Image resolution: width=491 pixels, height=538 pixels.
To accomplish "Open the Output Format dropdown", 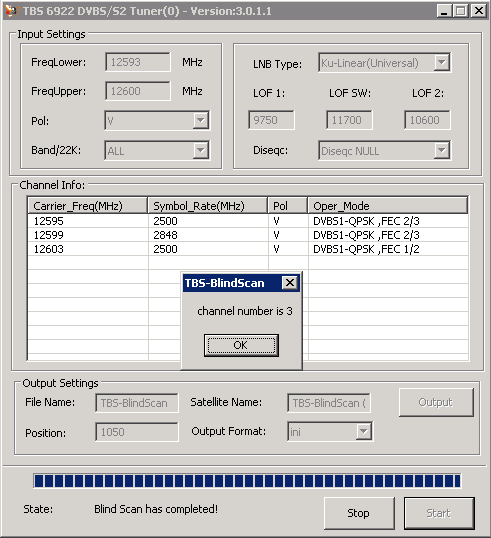I will [364, 431].
